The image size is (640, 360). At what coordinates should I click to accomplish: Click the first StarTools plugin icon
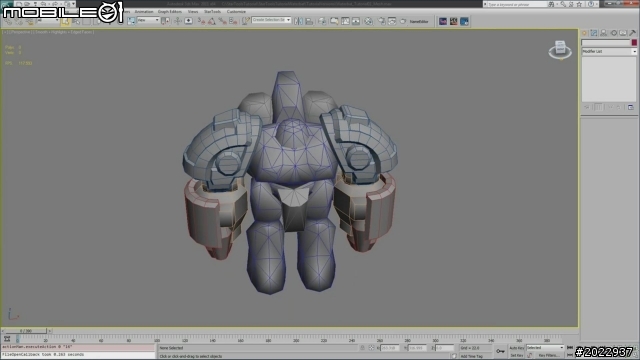point(443,21)
